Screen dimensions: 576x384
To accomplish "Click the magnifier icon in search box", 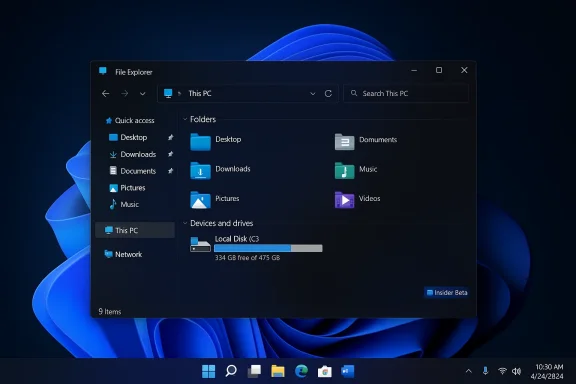I will [354, 93].
